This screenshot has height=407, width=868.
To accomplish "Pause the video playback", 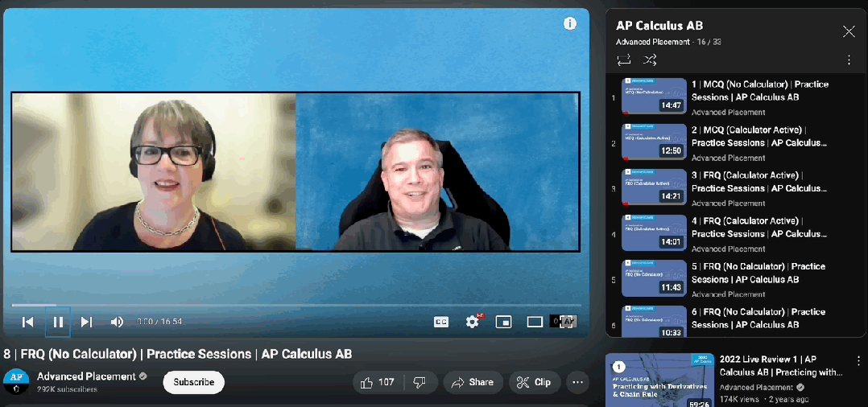I will [58, 322].
